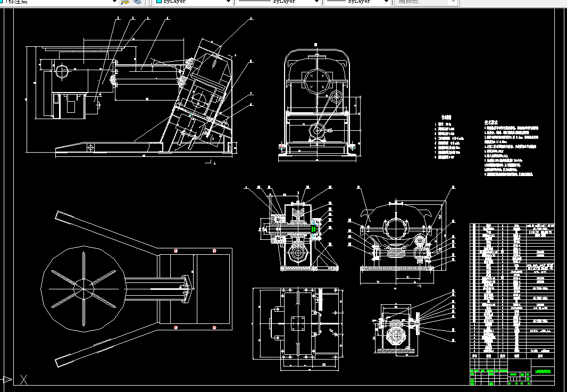
Task: Select the round worktable in the plan view
Action: click(84, 289)
